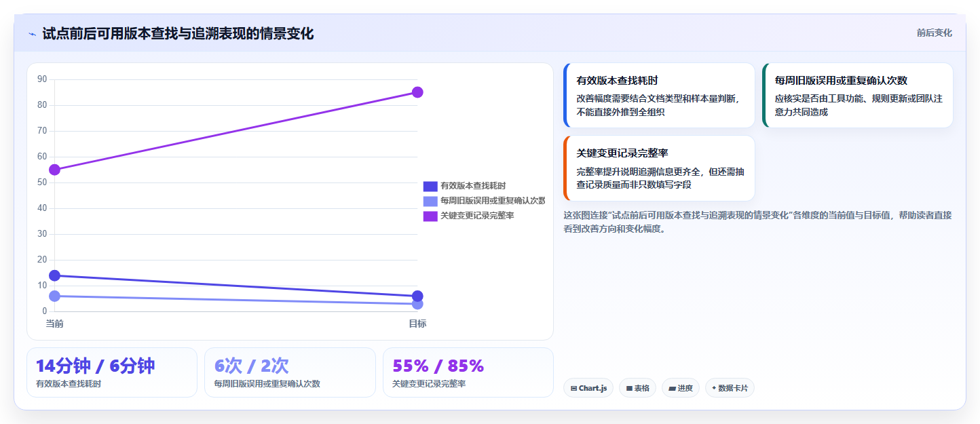Open the 6次 / 2次 stat card

tap(290, 372)
